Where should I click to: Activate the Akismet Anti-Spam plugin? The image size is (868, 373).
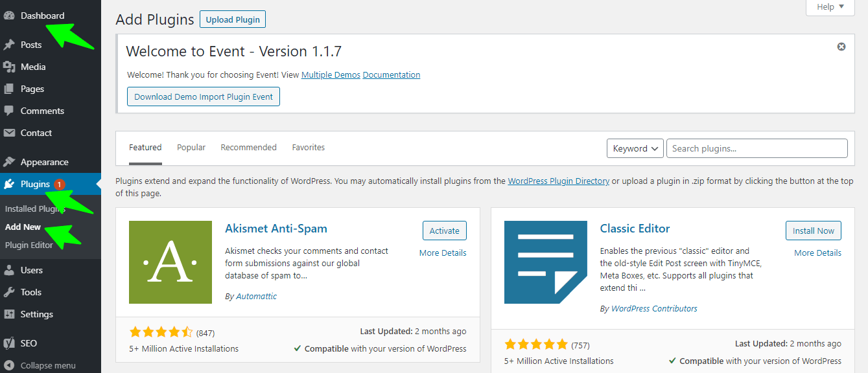pyautogui.click(x=444, y=231)
